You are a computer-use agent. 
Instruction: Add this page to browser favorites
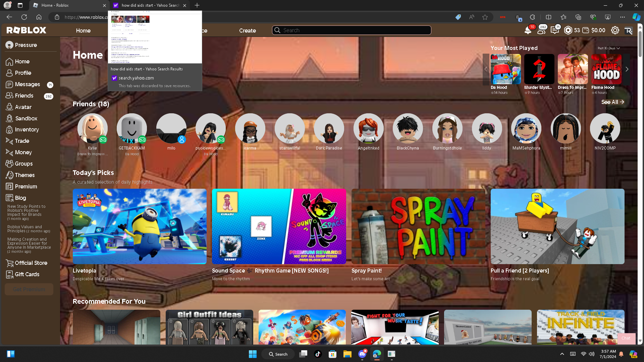[x=485, y=17]
